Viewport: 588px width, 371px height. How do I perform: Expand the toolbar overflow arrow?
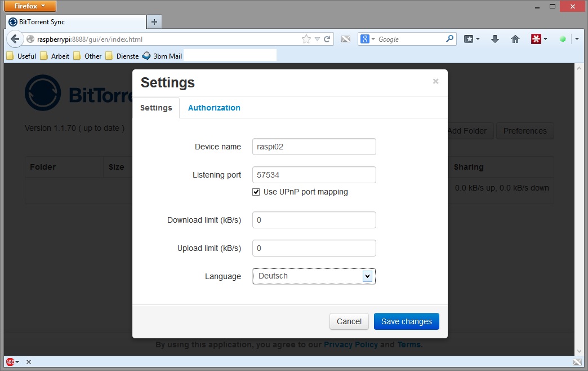[577, 39]
